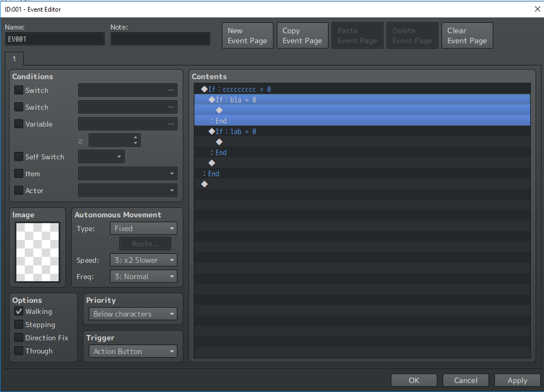Click Paste Event Page button

(358, 36)
